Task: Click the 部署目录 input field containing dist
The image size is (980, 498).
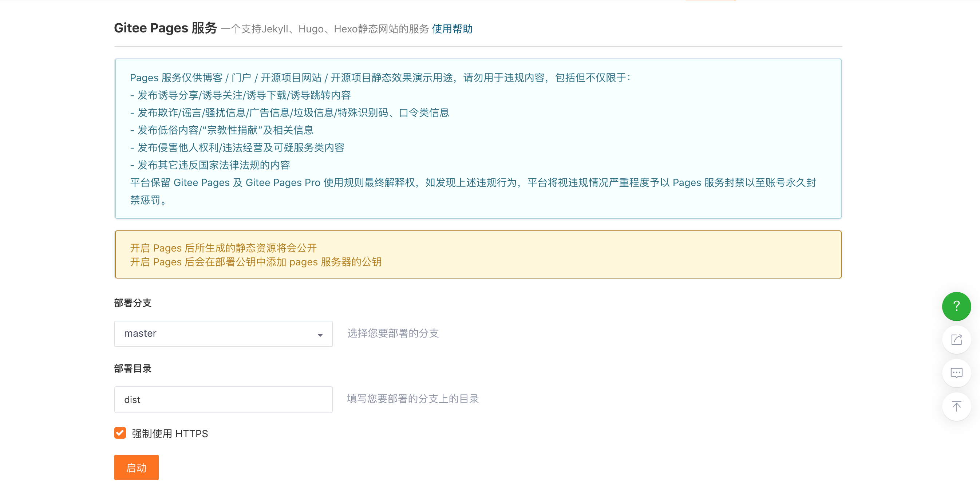Action: [x=223, y=399]
